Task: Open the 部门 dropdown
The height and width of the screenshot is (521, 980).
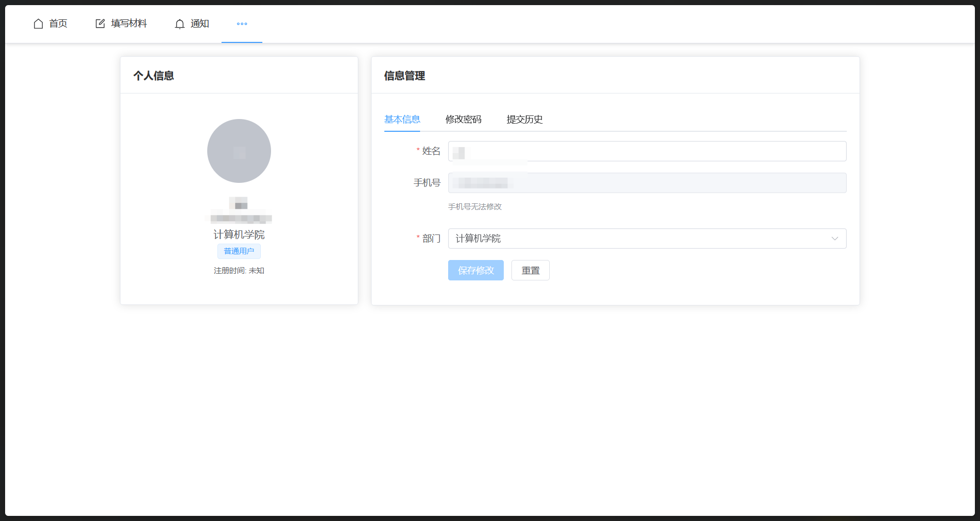Action: click(x=647, y=239)
